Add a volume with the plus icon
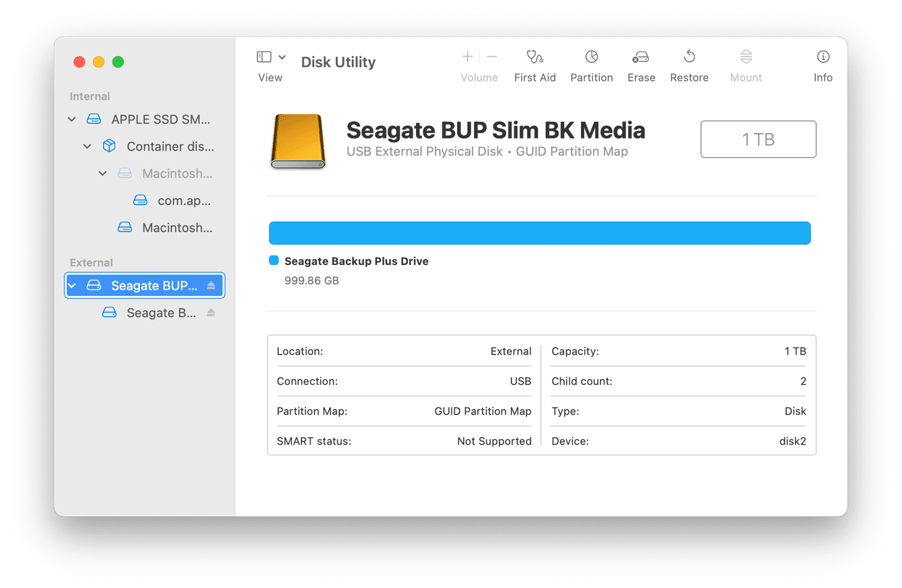Screen dimensions: 902x588 click(468, 57)
